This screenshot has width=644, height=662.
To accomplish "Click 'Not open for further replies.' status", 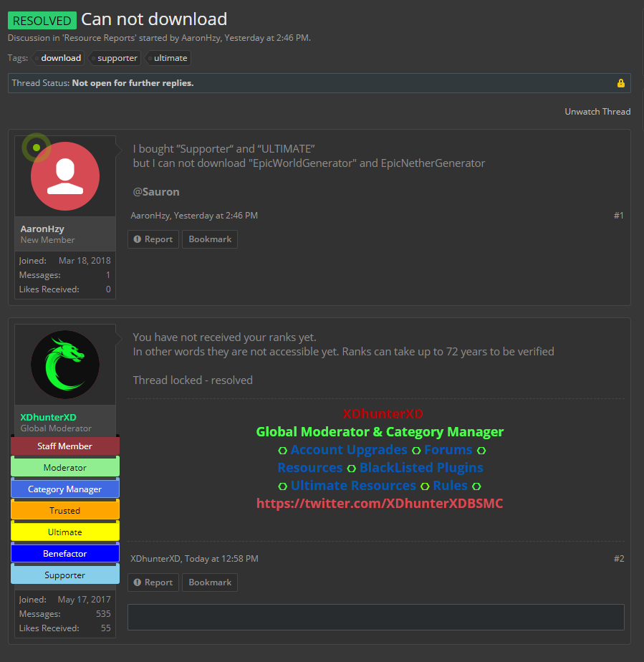I will 133,83.
